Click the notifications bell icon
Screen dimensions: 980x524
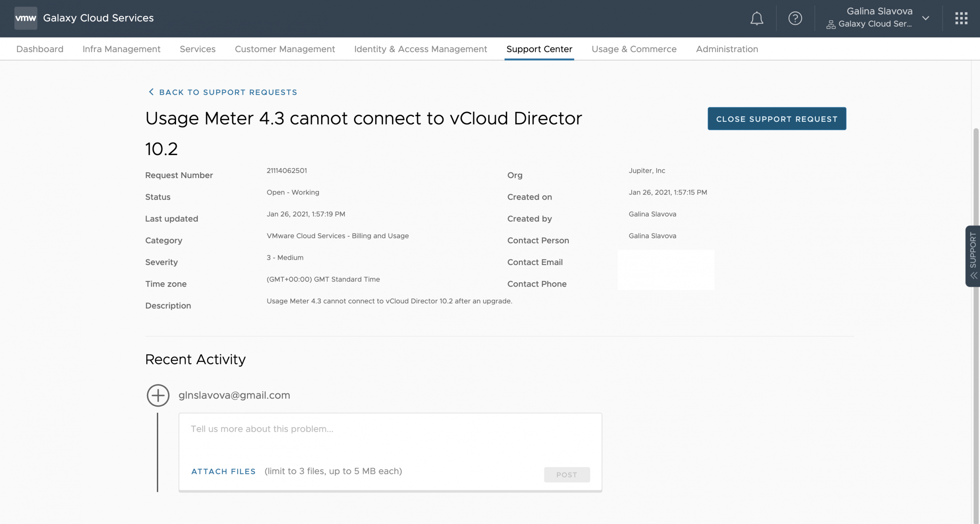756,18
